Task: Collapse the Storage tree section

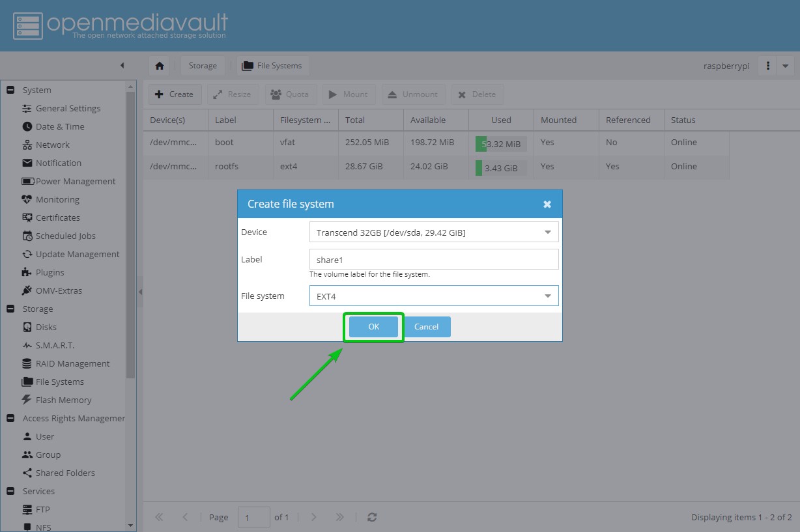Action: (x=10, y=309)
